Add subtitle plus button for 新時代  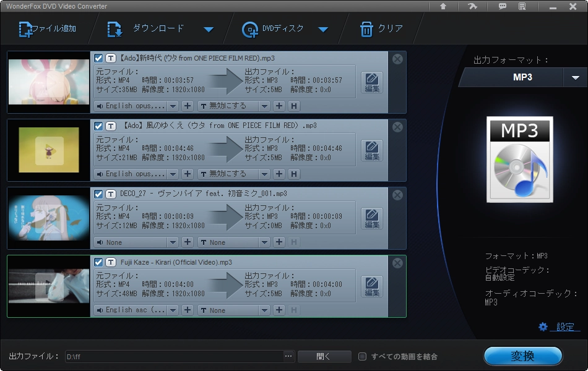(279, 106)
